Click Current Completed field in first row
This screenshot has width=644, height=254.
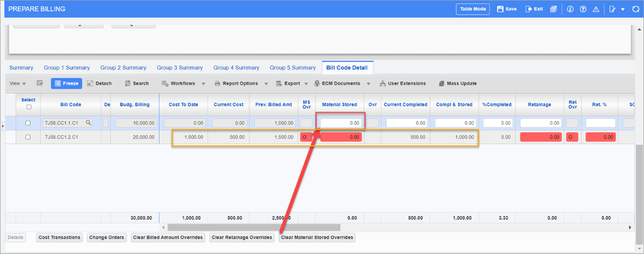pos(407,122)
